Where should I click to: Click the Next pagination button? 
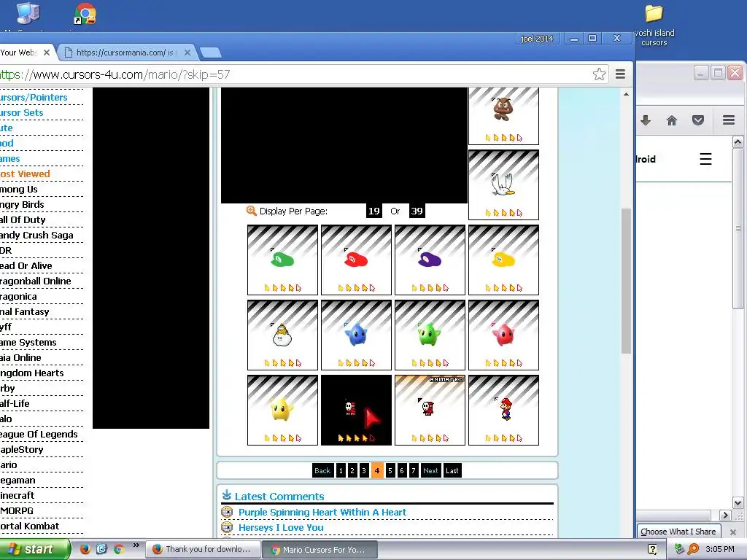pos(430,470)
